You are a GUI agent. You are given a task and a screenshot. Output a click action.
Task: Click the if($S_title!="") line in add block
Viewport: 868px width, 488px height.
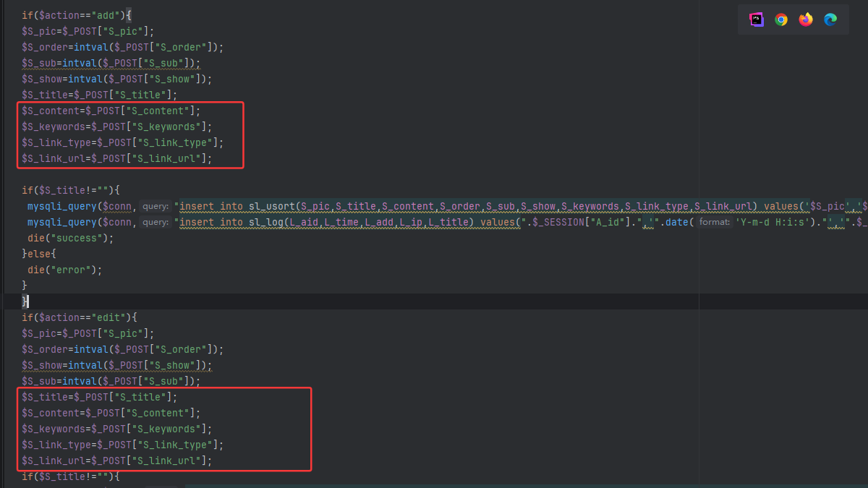pyautogui.click(x=70, y=190)
